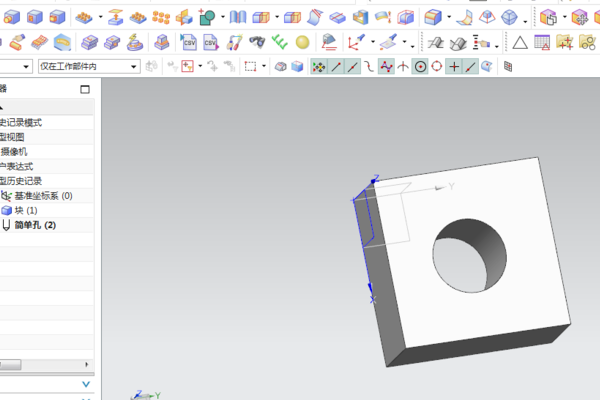This screenshot has height=400, width=600.
Task: Toggle the Point on Face snap option
Action: tap(486, 67)
